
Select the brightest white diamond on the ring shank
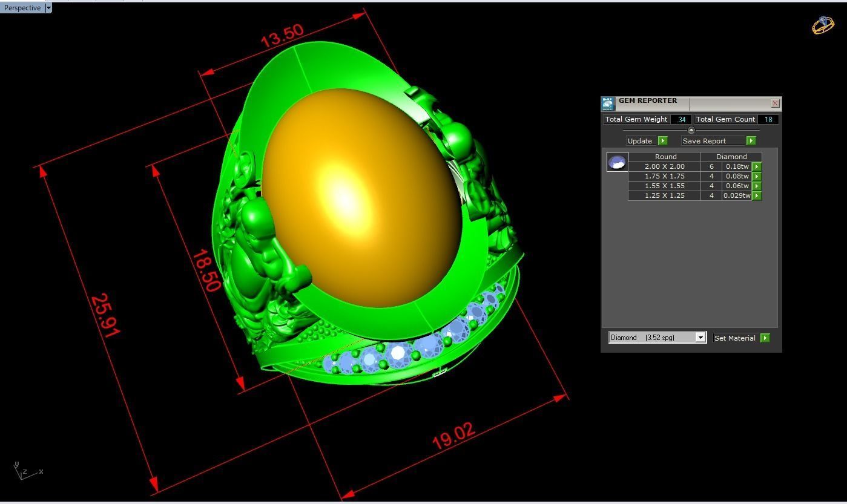click(398, 353)
